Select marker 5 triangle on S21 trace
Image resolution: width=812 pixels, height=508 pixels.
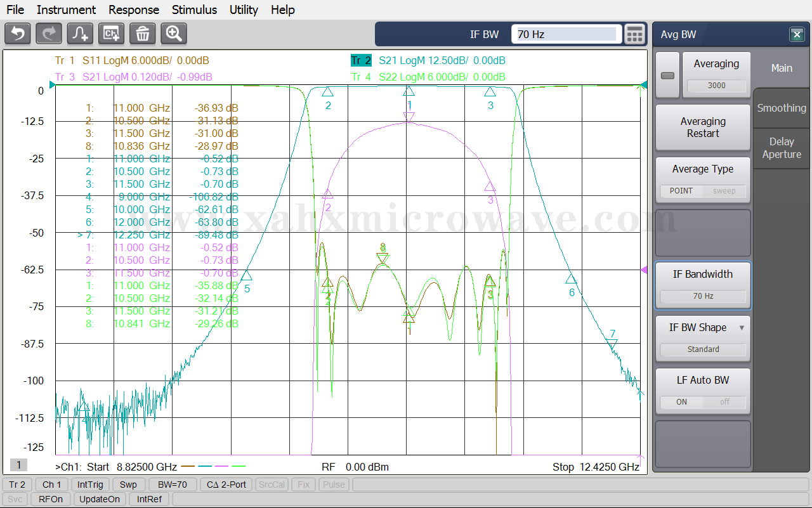point(246,276)
